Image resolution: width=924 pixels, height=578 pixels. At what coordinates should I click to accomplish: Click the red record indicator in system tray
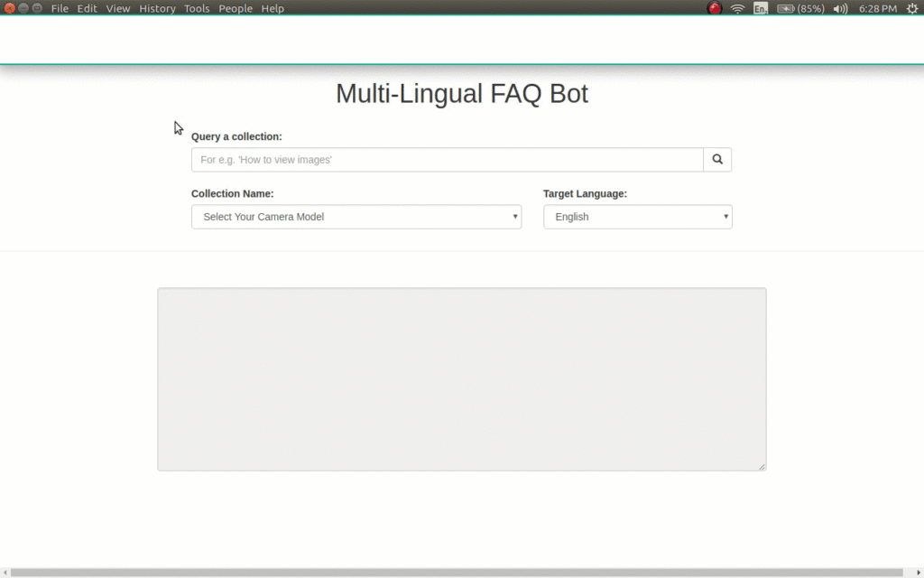pos(715,9)
